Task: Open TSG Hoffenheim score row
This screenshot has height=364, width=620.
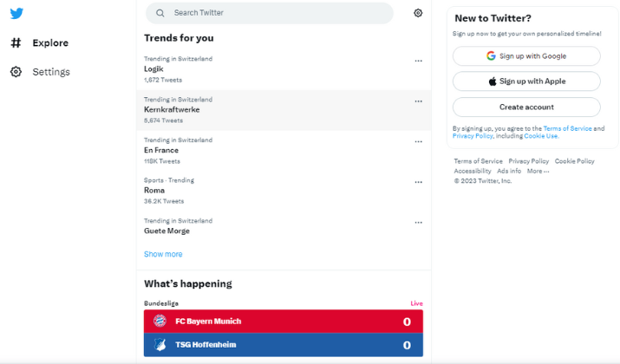Action: [x=284, y=345]
